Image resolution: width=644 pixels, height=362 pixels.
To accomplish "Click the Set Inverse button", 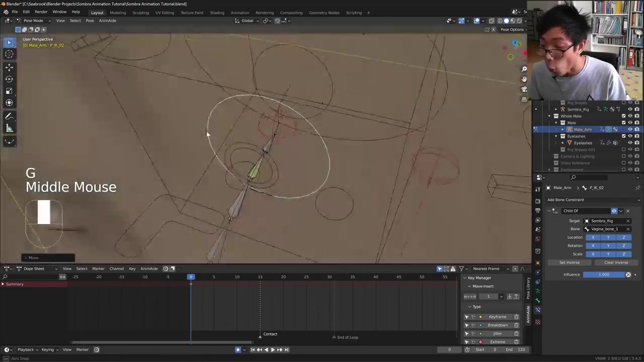I will point(570,262).
